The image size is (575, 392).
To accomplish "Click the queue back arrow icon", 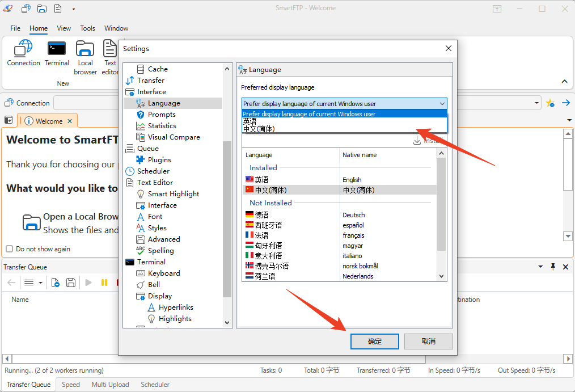I will tap(11, 283).
